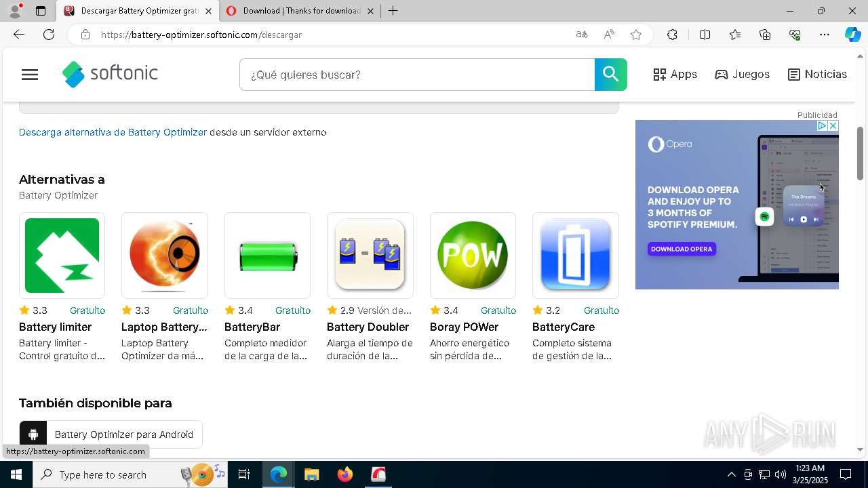Toggle split screen view

pos(705,35)
